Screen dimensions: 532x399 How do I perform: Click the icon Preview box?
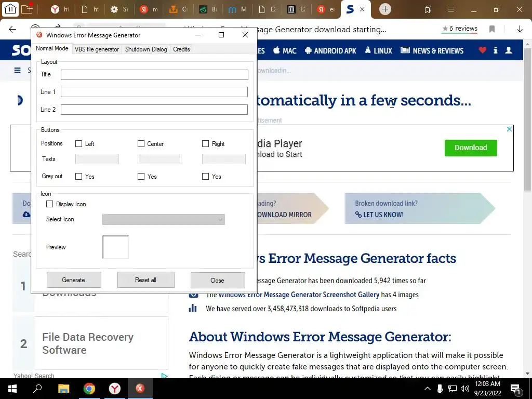(x=116, y=247)
